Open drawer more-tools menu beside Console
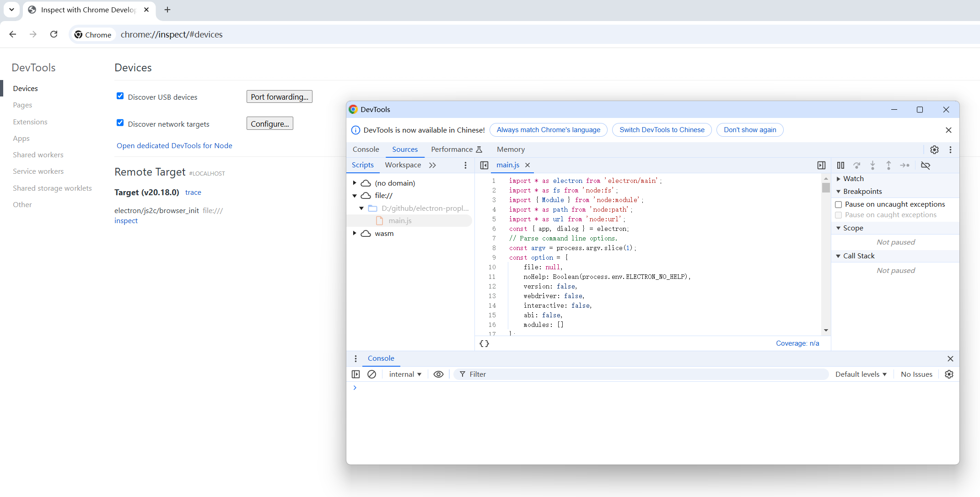The width and height of the screenshot is (980, 497). [355, 358]
